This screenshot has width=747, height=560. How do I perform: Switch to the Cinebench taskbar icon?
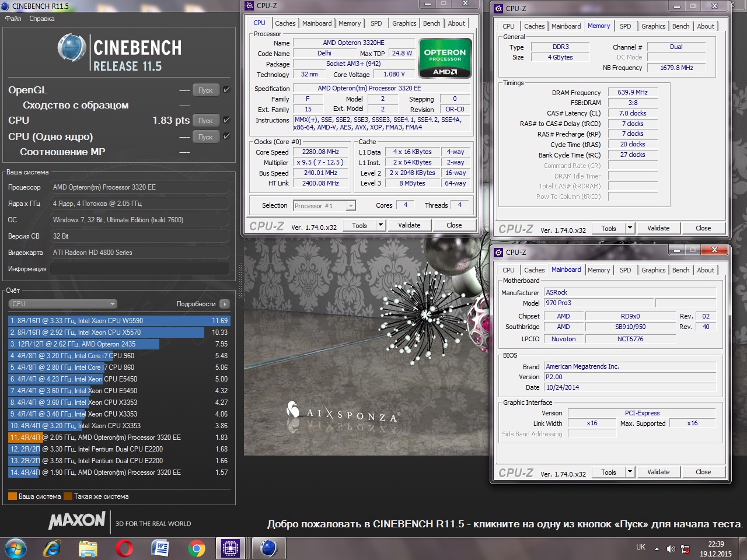(268, 548)
